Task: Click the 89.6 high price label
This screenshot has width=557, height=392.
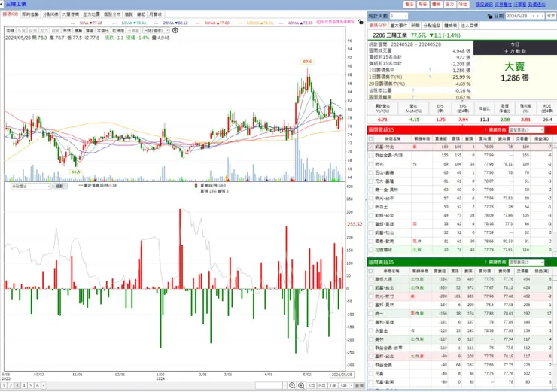Action: [x=307, y=62]
